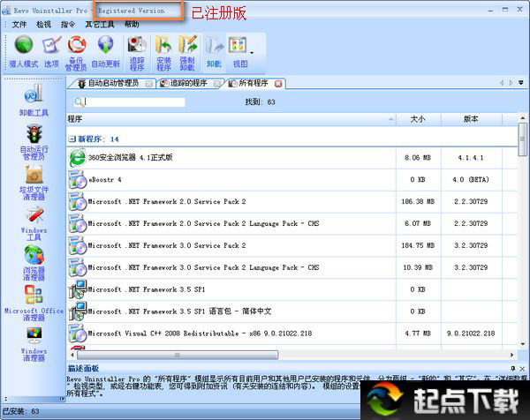
Task: Open the Help (帮助) menu
Action: click(132, 25)
